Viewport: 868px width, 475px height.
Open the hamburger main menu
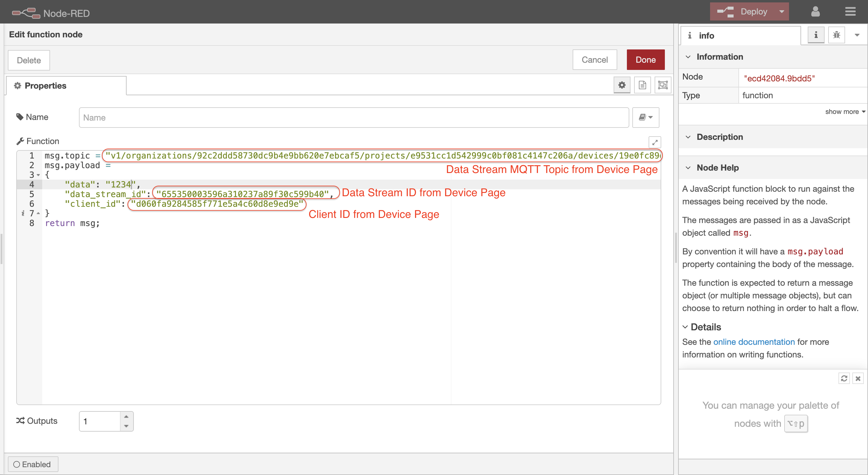coord(850,12)
